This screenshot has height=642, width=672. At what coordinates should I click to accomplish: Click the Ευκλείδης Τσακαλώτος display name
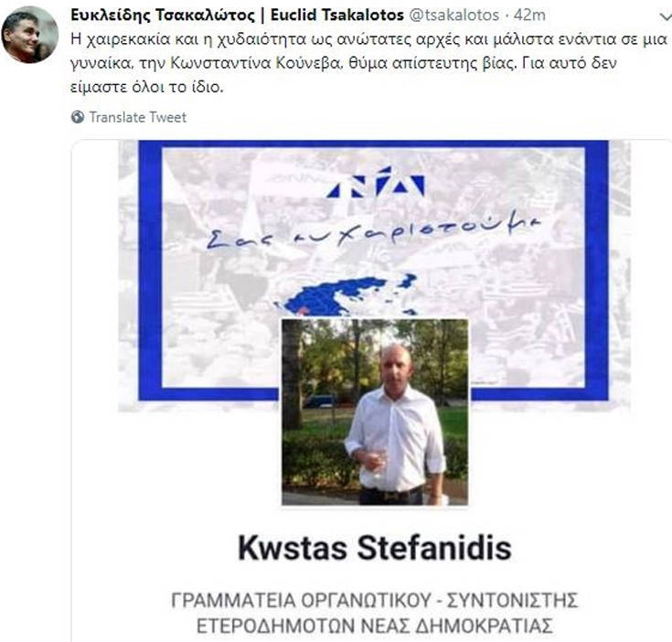(163, 16)
